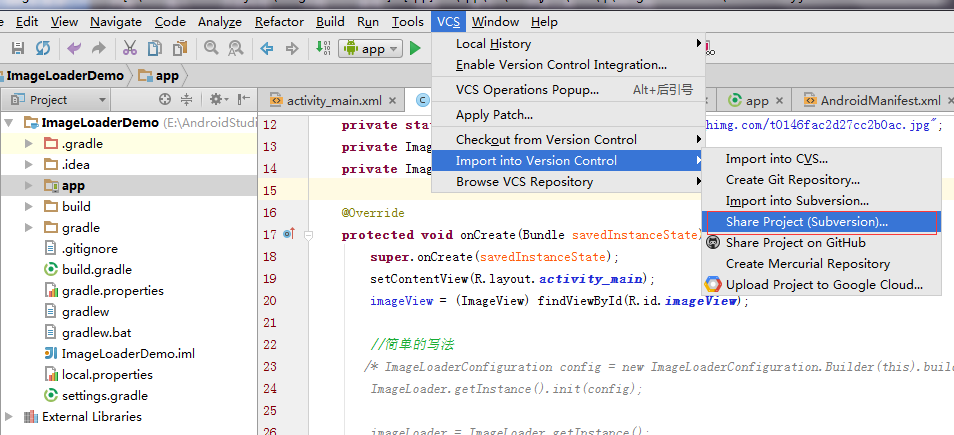Click the Synchronize refresh toolbar icon
Image resolution: width=954 pixels, height=435 pixels.
[x=43, y=48]
